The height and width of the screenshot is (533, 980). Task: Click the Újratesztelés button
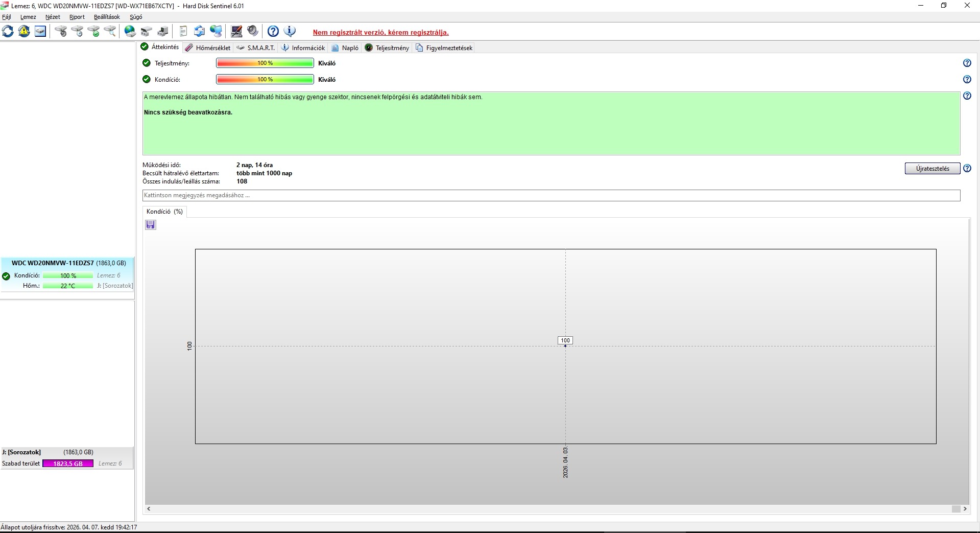(x=933, y=169)
